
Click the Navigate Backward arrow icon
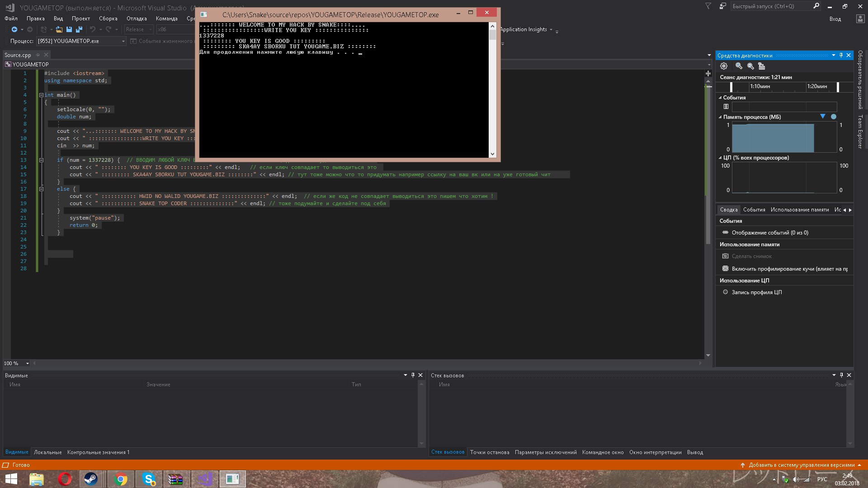pyautogui.click(x=14, y=29)
